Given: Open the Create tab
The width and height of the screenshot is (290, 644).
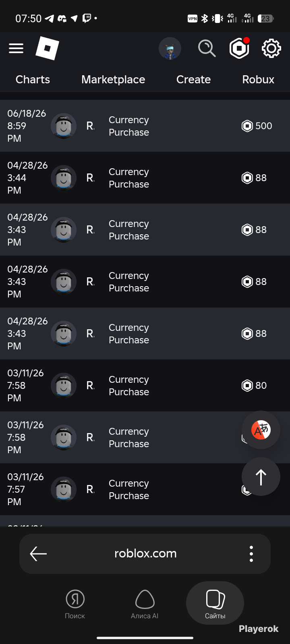Looking at the screenshot, I should pos(193,79).
